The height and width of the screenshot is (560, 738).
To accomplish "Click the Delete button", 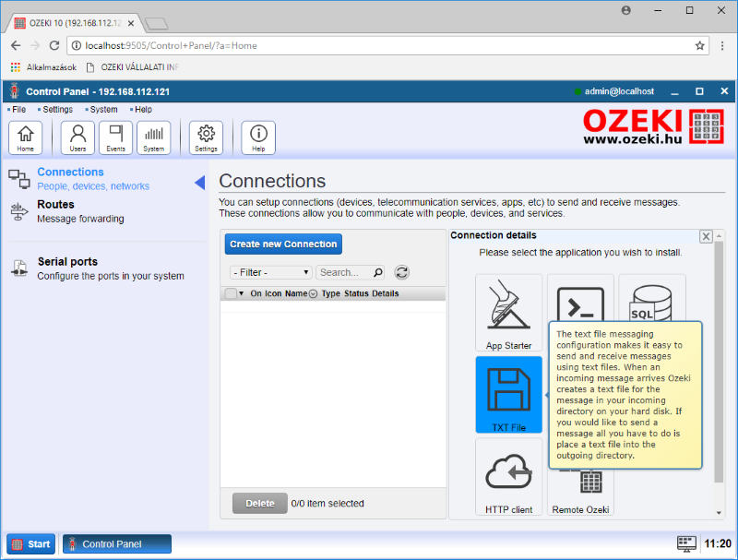I will tap(260, 504).
